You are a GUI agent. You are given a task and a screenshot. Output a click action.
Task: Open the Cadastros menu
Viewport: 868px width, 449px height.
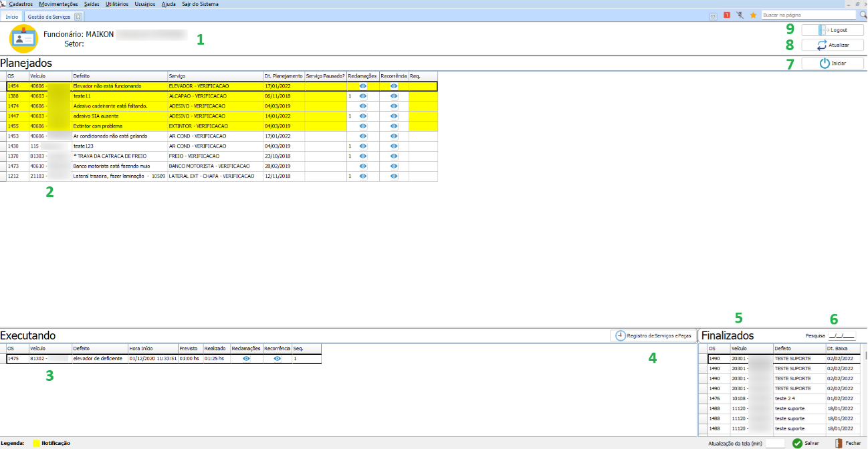click(21, 4)
